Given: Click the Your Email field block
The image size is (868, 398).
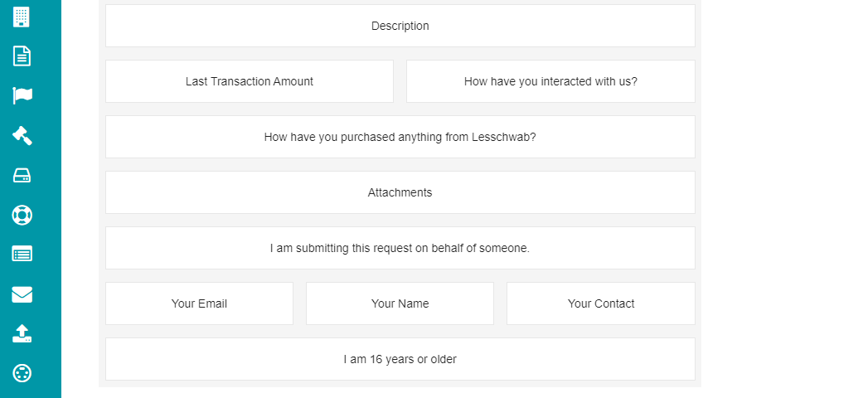Looking at the screenshot, I should [199, 303].
